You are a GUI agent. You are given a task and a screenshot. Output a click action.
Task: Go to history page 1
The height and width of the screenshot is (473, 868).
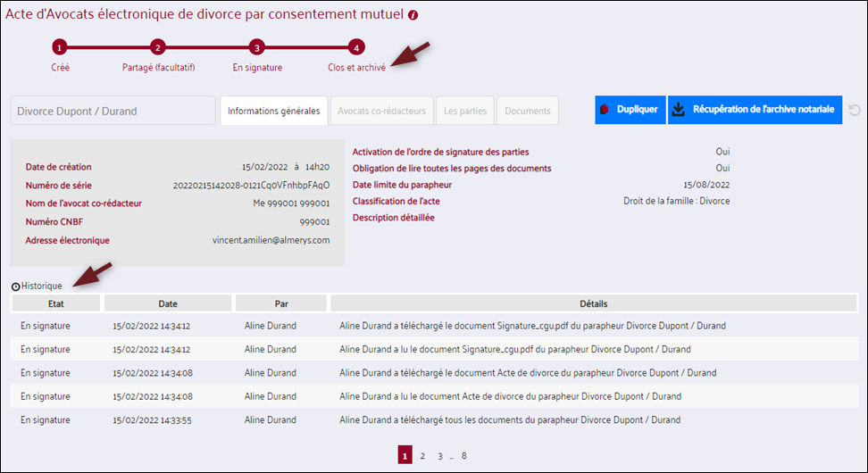click(405, 455)
